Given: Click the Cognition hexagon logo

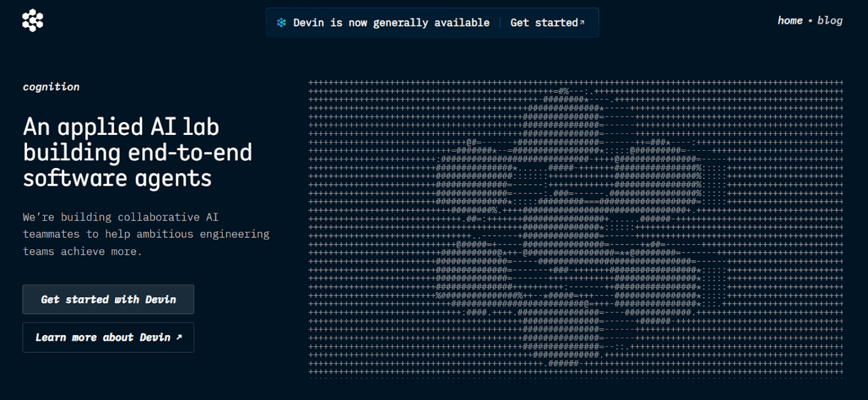Looking at the screenshot, I should coord(33,20).
